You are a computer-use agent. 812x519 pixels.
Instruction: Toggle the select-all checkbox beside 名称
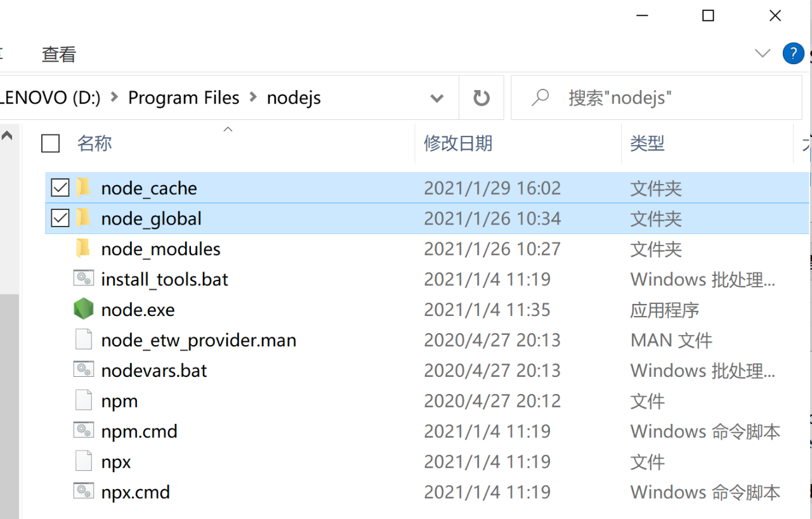pyautogui.click(x=51, y=143)
